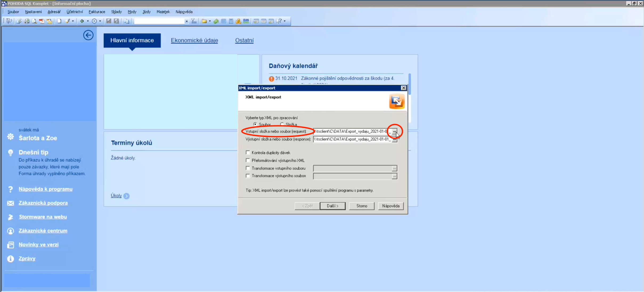Expand dropdown arrow next to target icon
Viewport: 644px width, 292px height.
(100, 21)
